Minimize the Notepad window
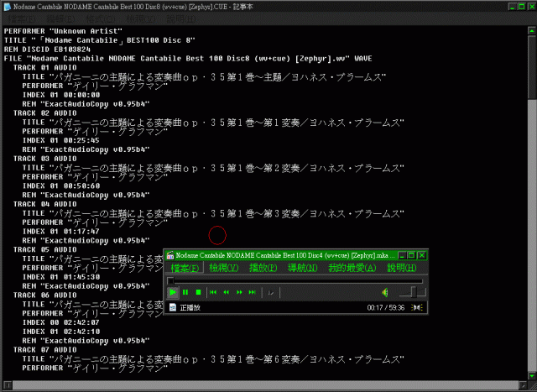537x392 pixels. [x=512, y=7]
